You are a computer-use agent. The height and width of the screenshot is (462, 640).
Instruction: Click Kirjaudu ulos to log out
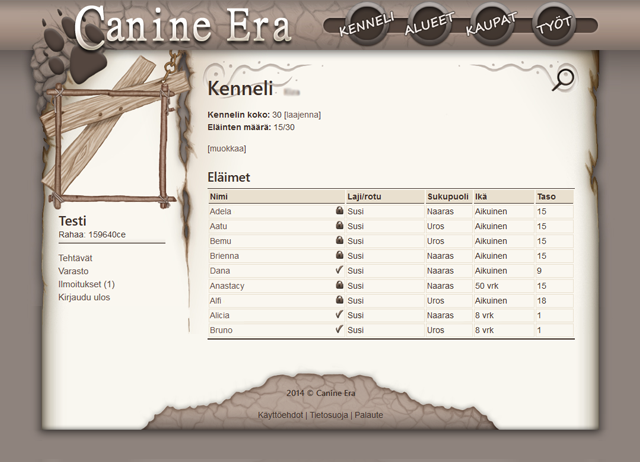point(85,297)
